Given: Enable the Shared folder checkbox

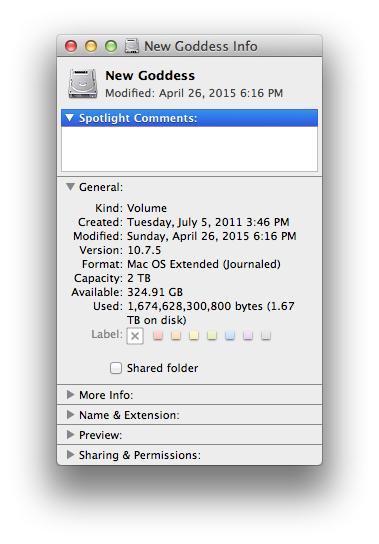Looking at the screenshot, I should tap(116, 368).
